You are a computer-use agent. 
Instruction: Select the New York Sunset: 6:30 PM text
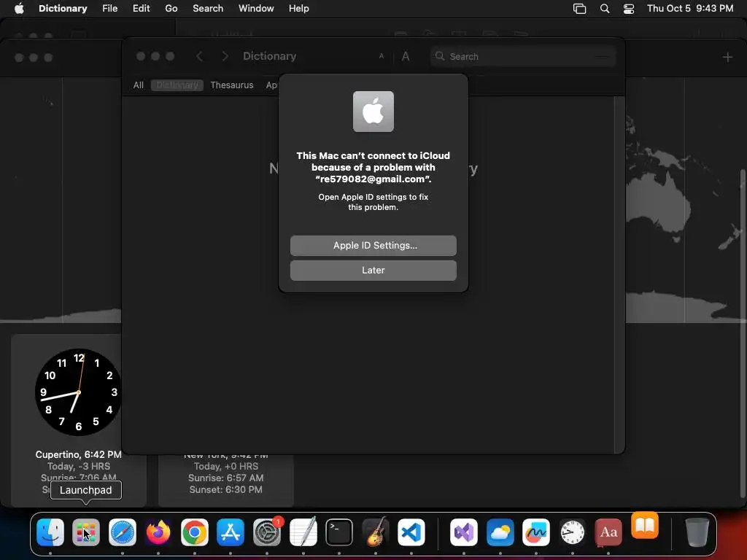(226, 489)
